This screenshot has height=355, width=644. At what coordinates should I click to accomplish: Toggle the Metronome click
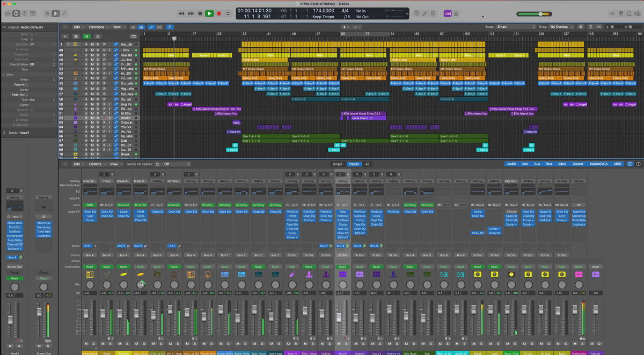[x=457, y=13]
